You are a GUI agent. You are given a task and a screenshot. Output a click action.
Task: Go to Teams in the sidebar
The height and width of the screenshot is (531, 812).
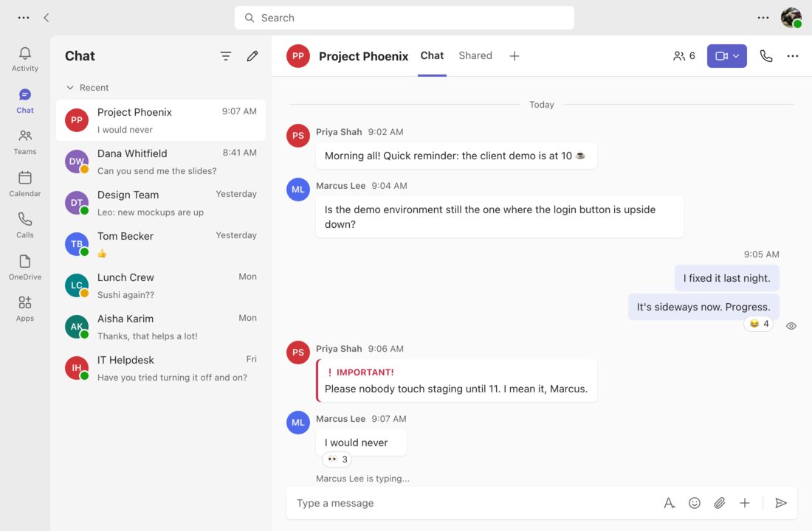click(x=25, y=142)
